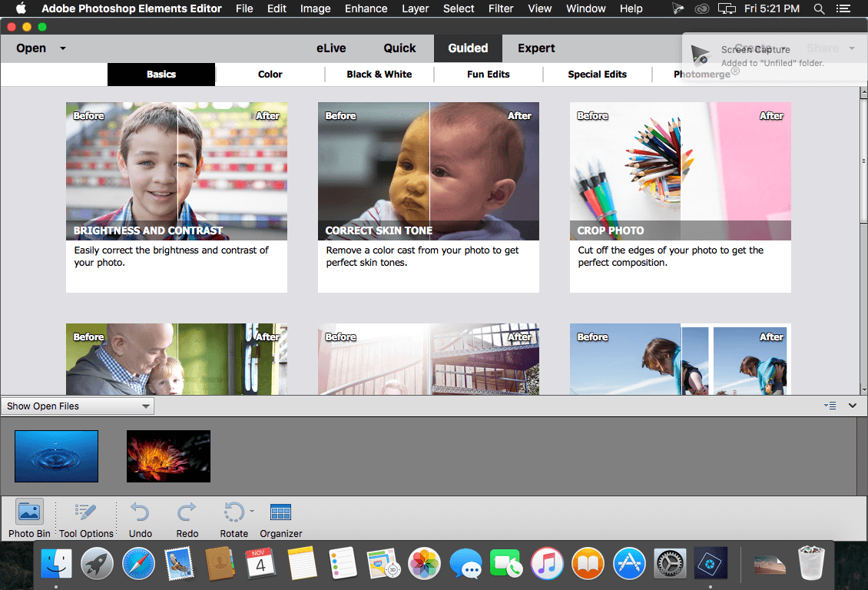Screen dimensions: 868x590
Task: Open the Filter menu
Action: tap(500, 9)
